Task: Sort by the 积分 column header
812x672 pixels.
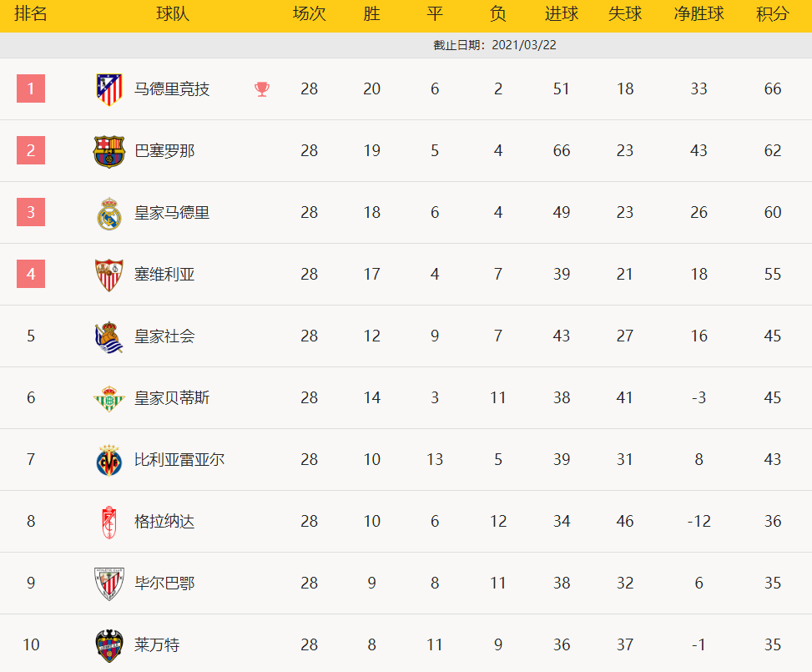Action: pyautogui.click(x=773, y=14)
